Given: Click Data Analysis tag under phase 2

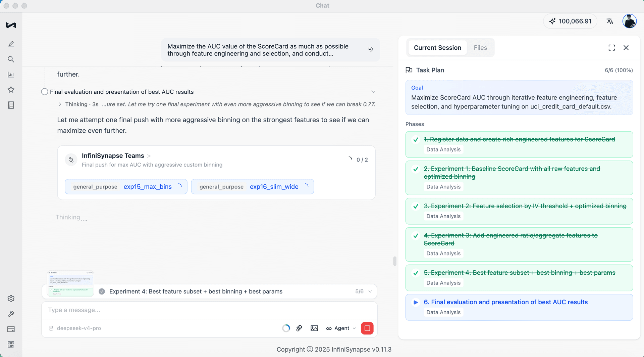Looking at the screenshot, I should click(443, 187).
